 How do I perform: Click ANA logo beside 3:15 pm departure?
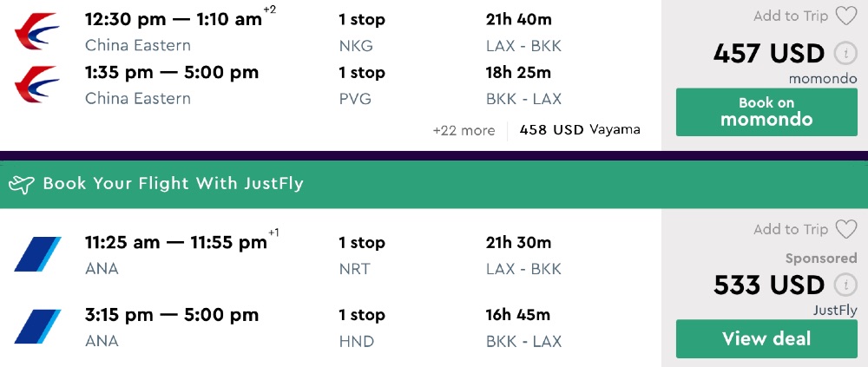coord(37,327)
